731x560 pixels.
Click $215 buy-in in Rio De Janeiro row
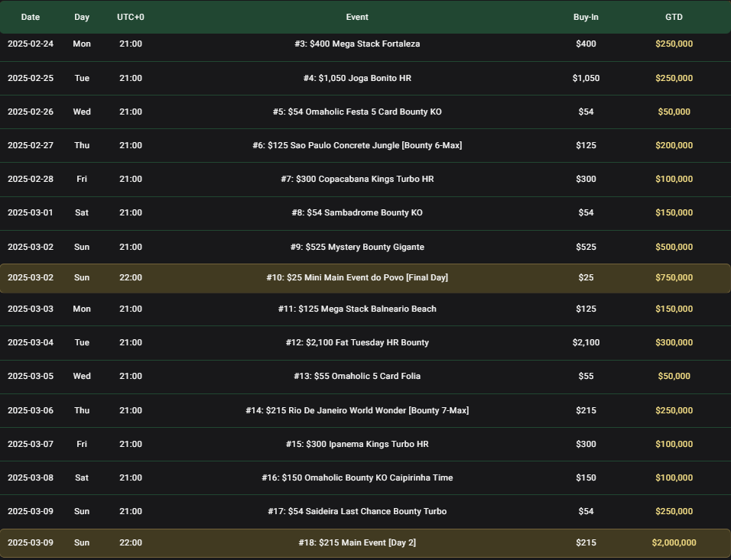(586, 410)
